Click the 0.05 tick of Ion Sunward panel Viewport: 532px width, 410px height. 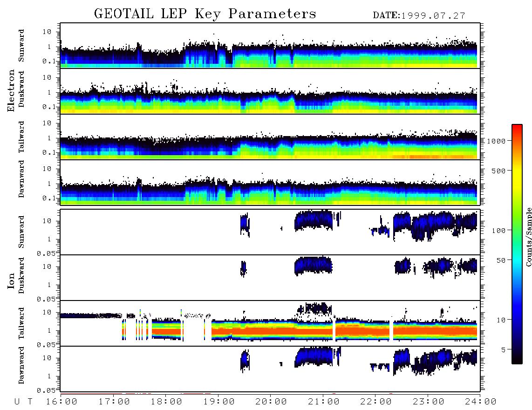46,253
